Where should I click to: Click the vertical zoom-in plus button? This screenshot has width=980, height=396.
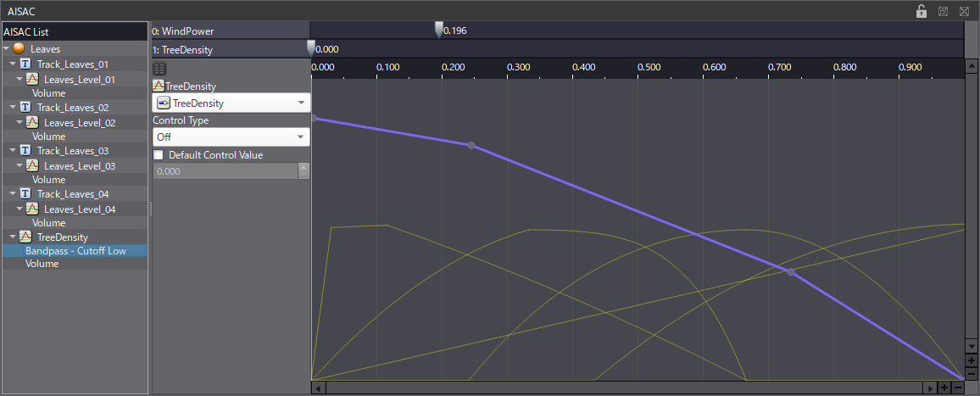(x=971, y=361)
